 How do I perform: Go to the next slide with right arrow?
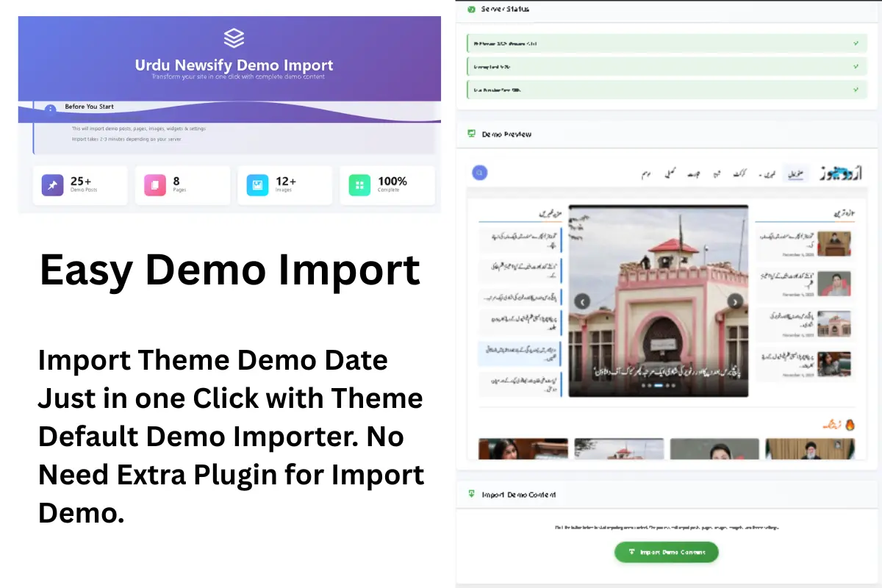(735, 301)
